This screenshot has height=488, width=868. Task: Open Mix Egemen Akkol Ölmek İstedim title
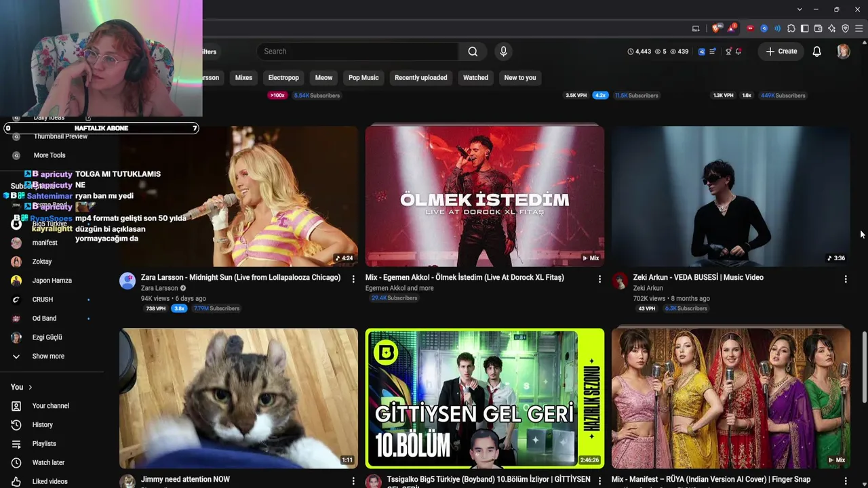(465, 277)
